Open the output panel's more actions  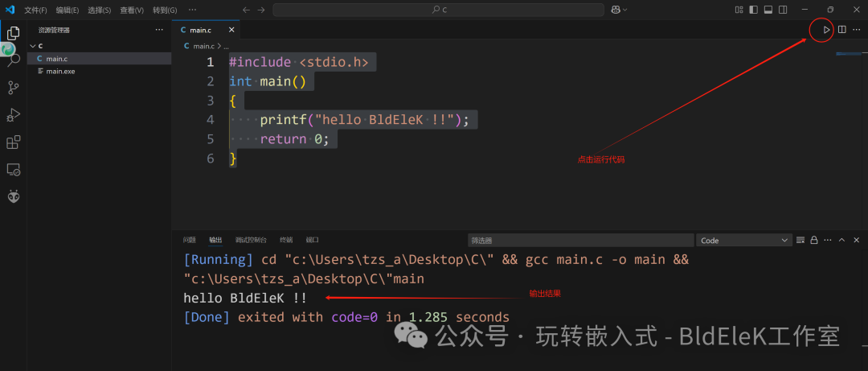coord(828,240)
